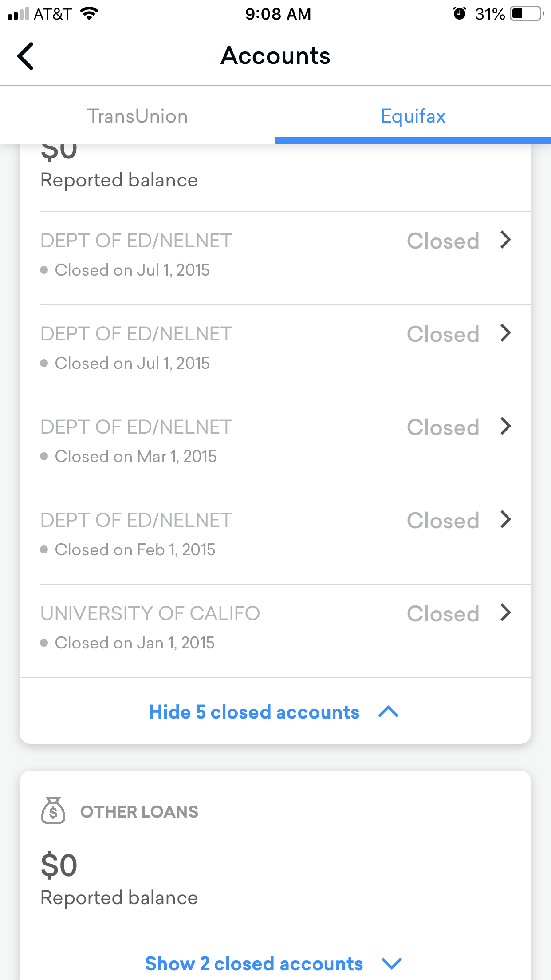Screen dimensions: 551x980
Task: Collapse list with Hide 5 closed accounts
Action: click(x=254, y=712)
